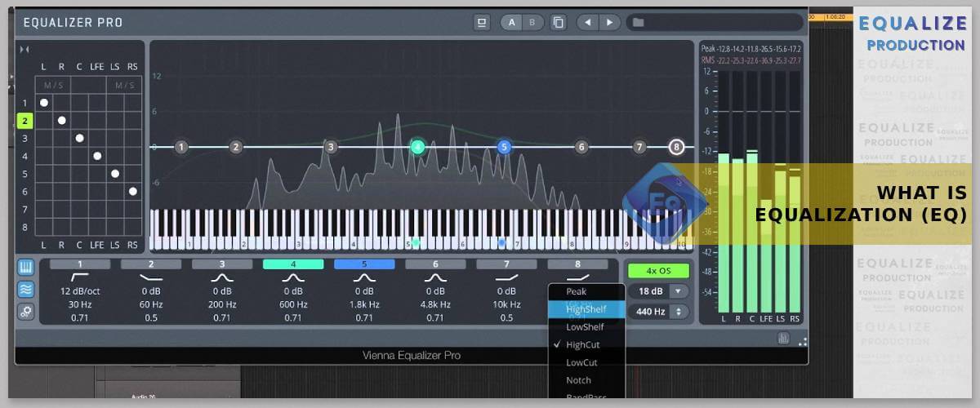Click band 7 high shelf shape icon

pyautogui.click(x=506, y=277)
